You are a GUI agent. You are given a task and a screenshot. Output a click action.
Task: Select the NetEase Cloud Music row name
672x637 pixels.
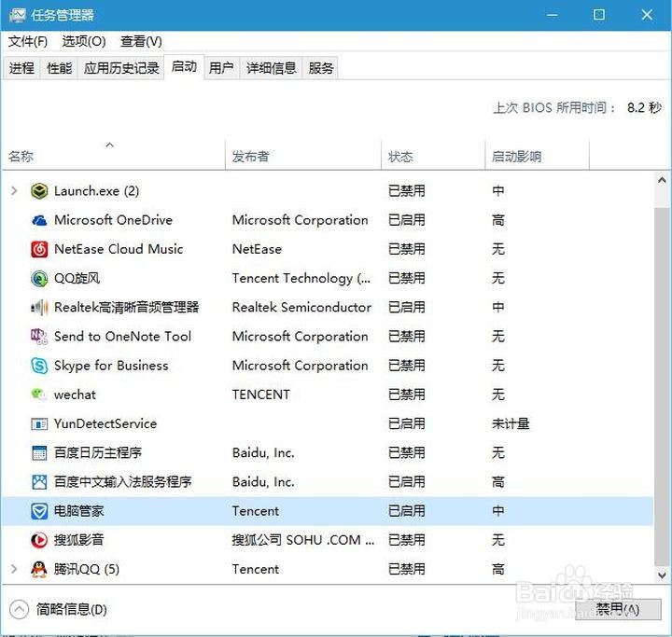pyautogui.click(x=119, y=249)
